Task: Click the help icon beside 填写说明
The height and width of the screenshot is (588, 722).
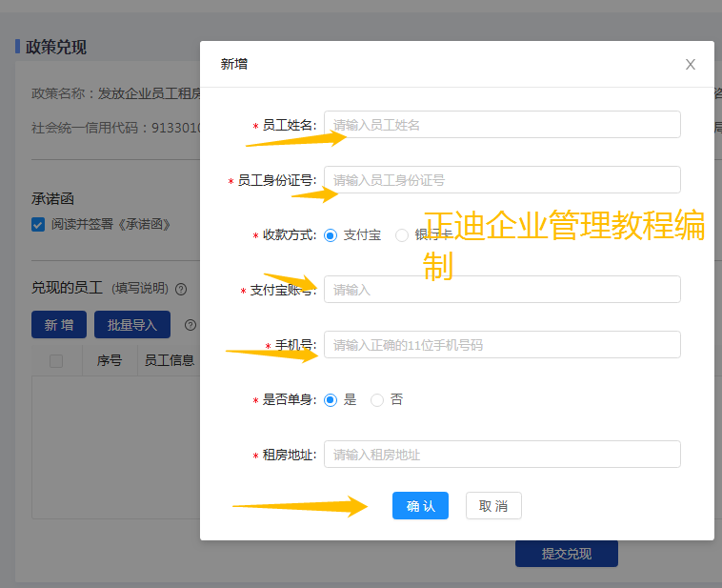Action: 181,289
